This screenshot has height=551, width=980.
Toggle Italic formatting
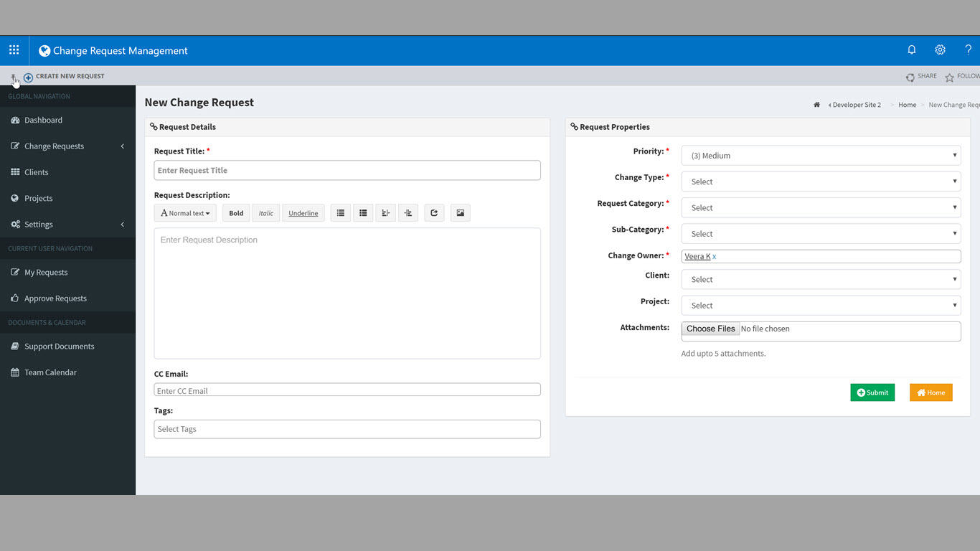(x=266, y=213)
